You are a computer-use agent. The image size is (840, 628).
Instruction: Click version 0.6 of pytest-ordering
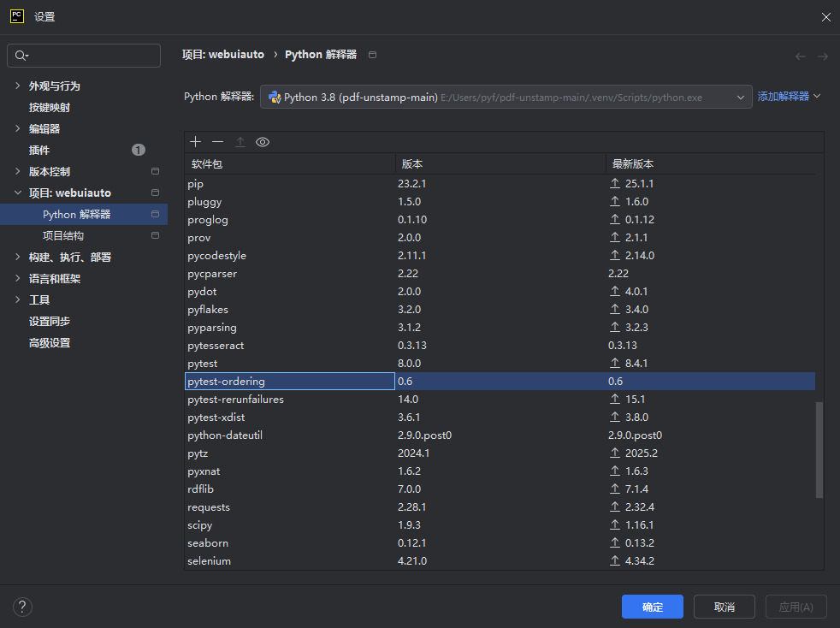405,381
